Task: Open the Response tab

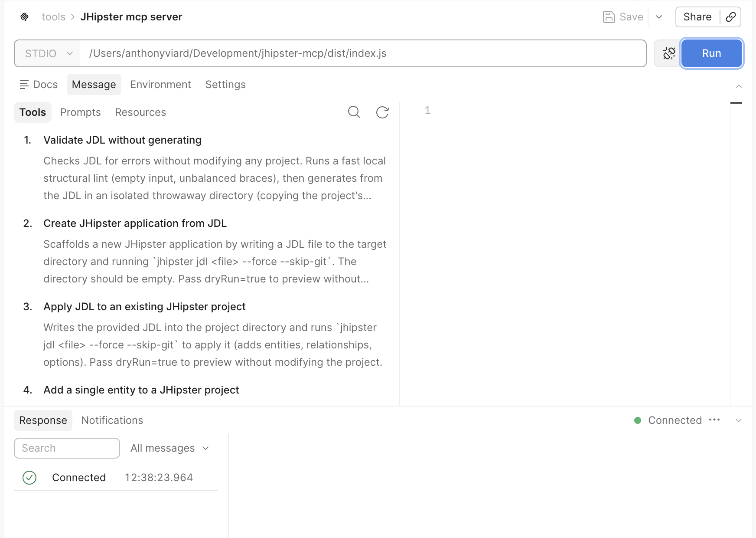Action: click(x=43, y=420)
